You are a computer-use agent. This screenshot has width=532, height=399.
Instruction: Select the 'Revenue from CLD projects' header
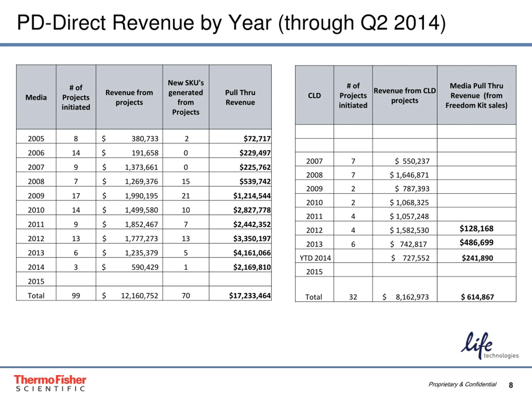[405, 95]
